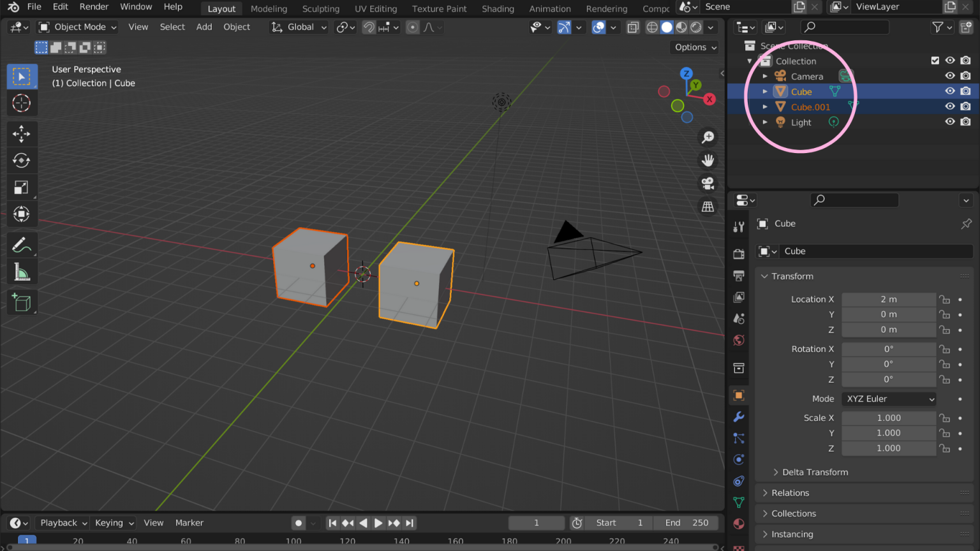Screen dimensions: 980x551
Task: Toggle visibility of Cube.001 in outliner
Action: (x=950, y=106)
